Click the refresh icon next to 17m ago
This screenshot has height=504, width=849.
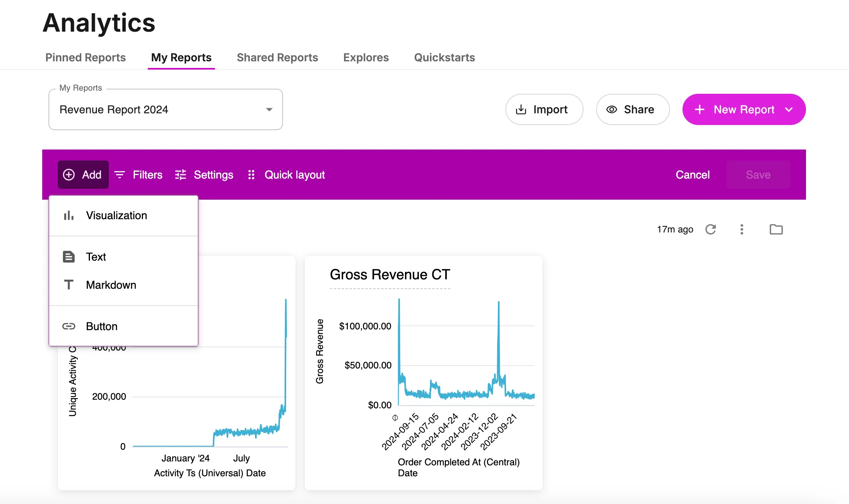tap(711, 229)
